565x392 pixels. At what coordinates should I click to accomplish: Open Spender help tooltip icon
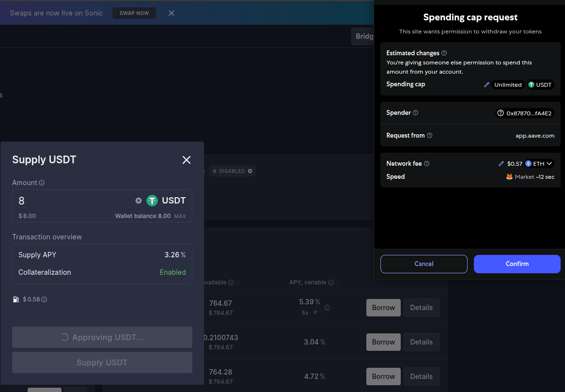coord(415,113)
